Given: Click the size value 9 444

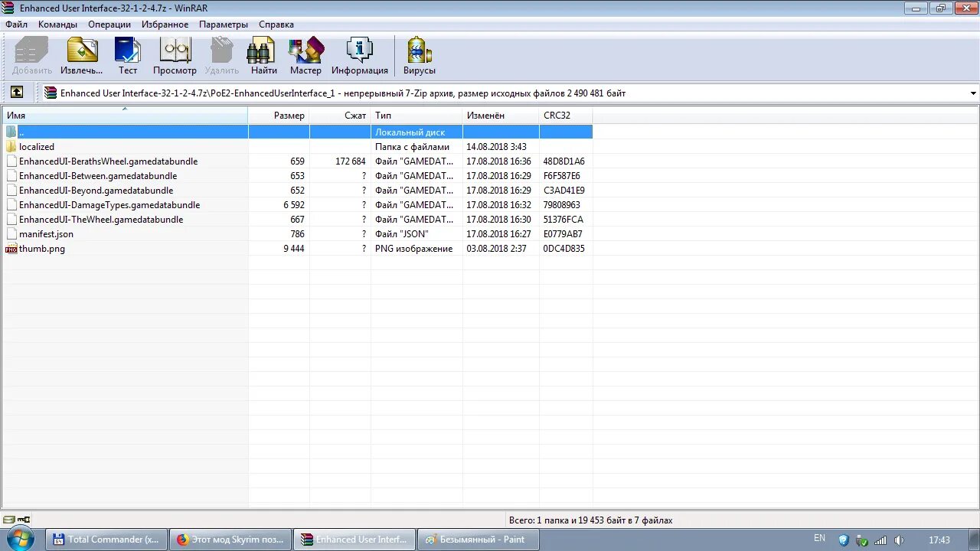Looking at the screenshot, I should (294, 249).
